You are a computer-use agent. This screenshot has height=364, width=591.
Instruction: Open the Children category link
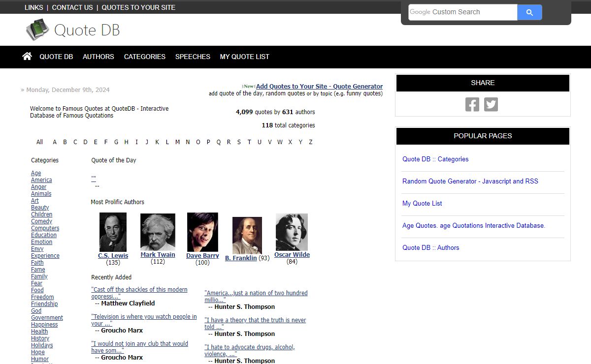41,214
